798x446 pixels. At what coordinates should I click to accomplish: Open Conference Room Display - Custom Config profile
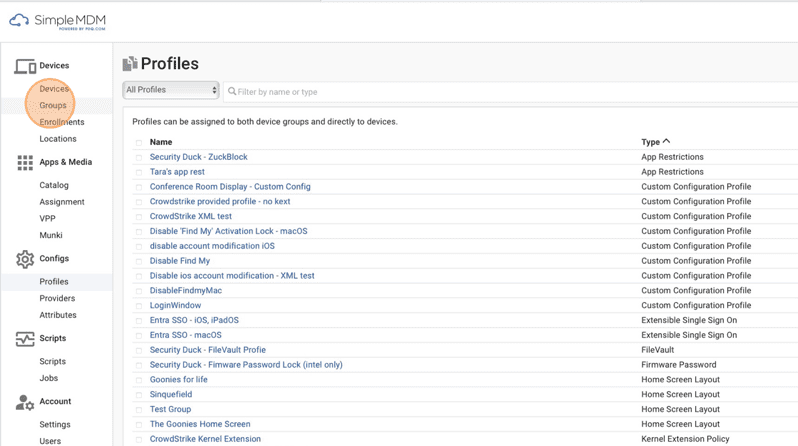[230, 186]
